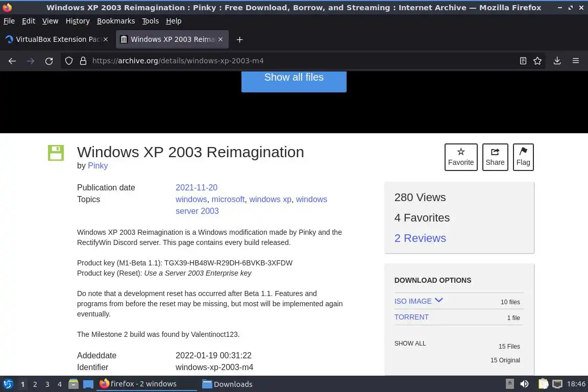This screenshot has height=392, width=588.
Task: Click the Addeddate value 2022-01-19 00:31:22
Action: click(x=213, y=355)
